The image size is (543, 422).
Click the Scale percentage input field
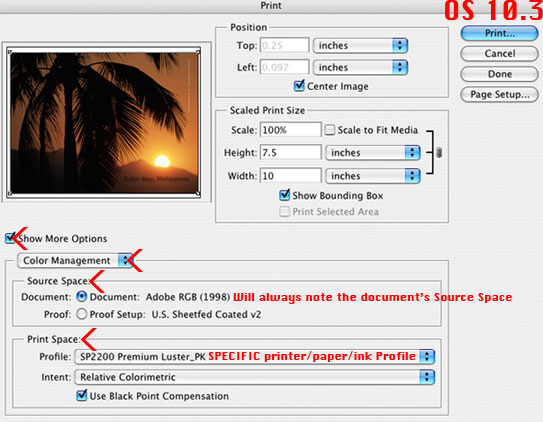click(x=290, y=130)
